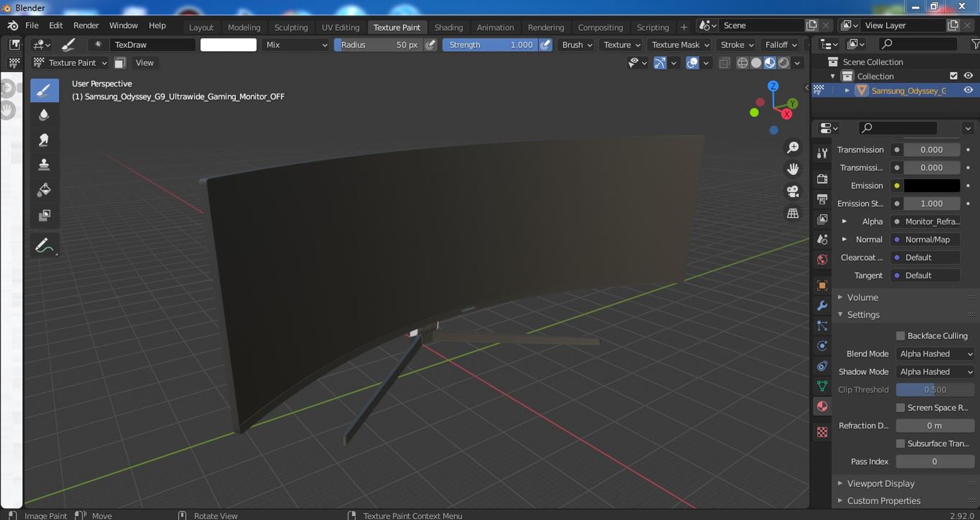
Task: Open the Output properties tab
Action: (822, 199)
